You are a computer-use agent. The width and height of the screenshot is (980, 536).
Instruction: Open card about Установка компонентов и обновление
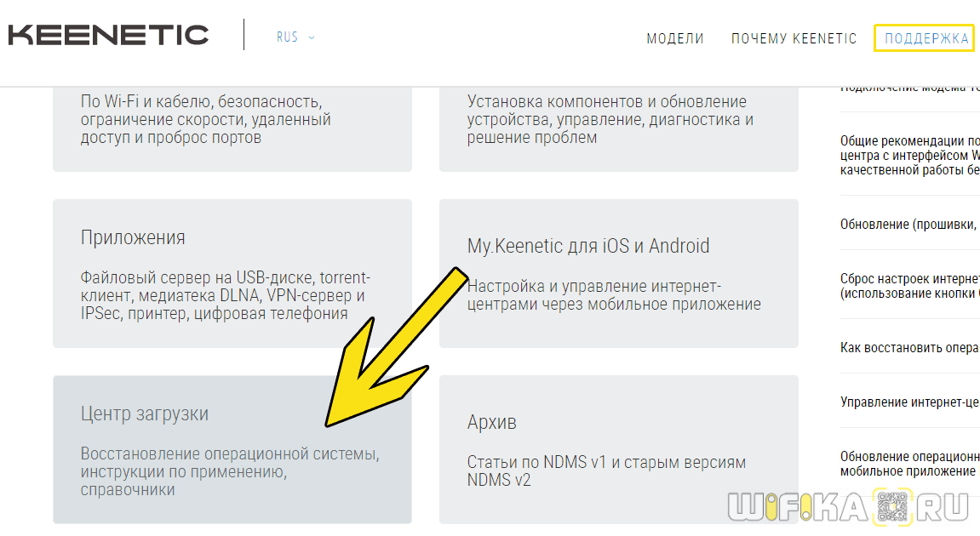click(618, 128)
